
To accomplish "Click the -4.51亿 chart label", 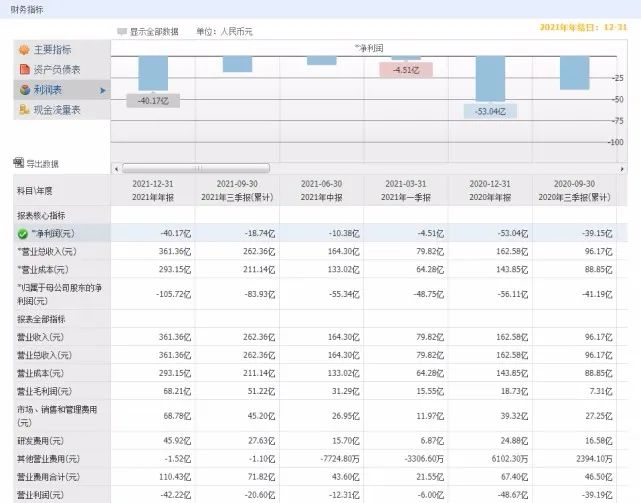I will click(406, 70).
